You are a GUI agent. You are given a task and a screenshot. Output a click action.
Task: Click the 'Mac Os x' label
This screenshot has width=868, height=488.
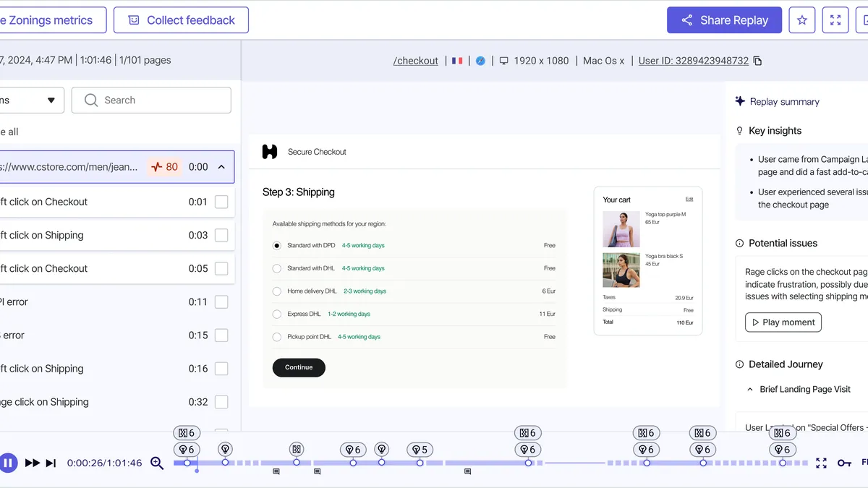(x=604, y=61)
